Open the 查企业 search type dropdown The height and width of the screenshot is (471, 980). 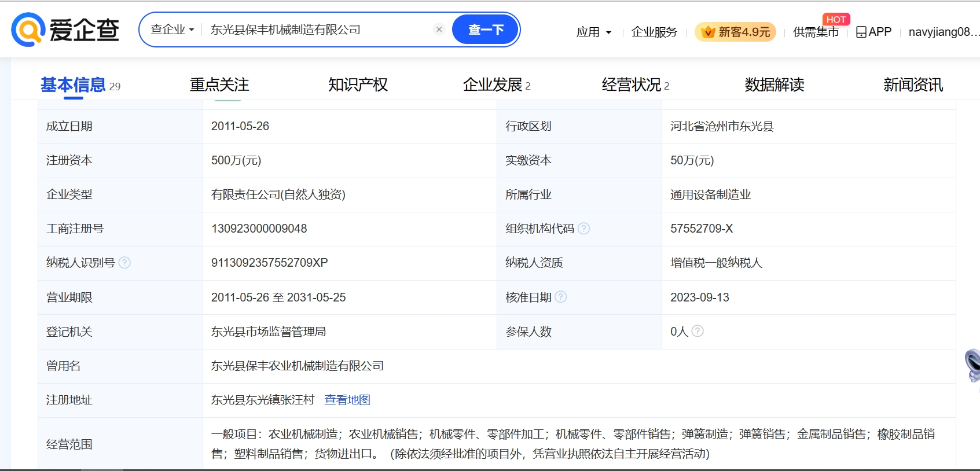pos(172,30)
